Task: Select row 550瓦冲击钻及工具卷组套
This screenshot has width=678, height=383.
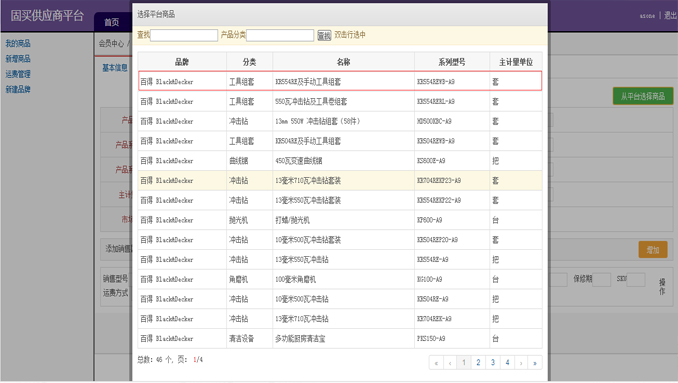Action: (x=340, y=102)
